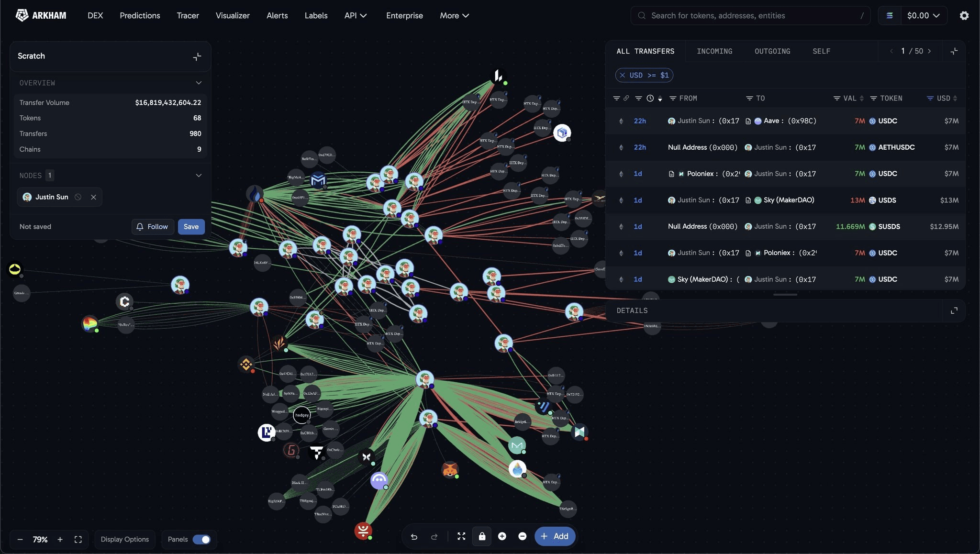The width and height of the screenshot is (980, 554).
Task: Sort transfers by USD column
Action: (955, 98)
